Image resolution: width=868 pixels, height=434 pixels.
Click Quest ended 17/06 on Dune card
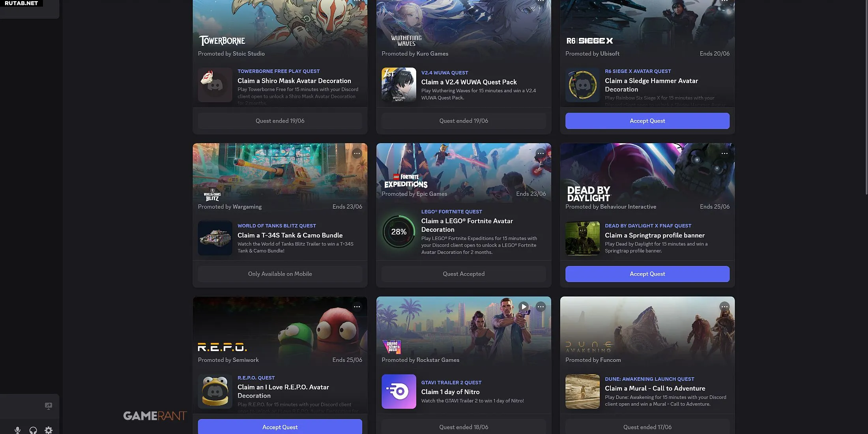647,427
